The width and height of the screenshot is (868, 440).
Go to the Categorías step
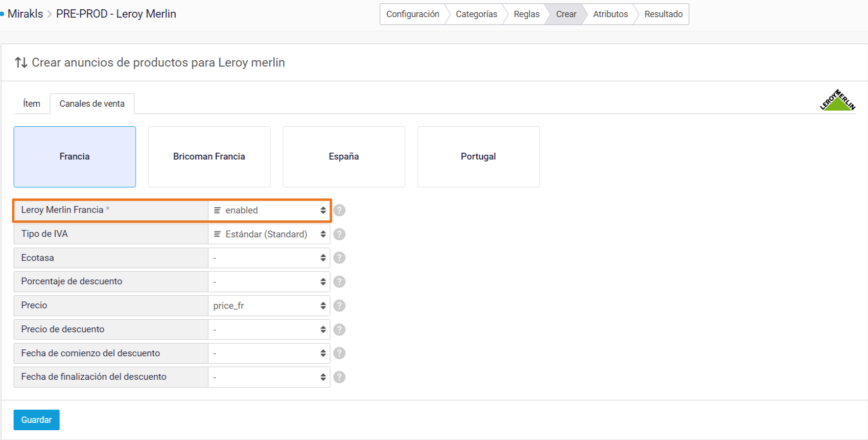click(476, 14)
